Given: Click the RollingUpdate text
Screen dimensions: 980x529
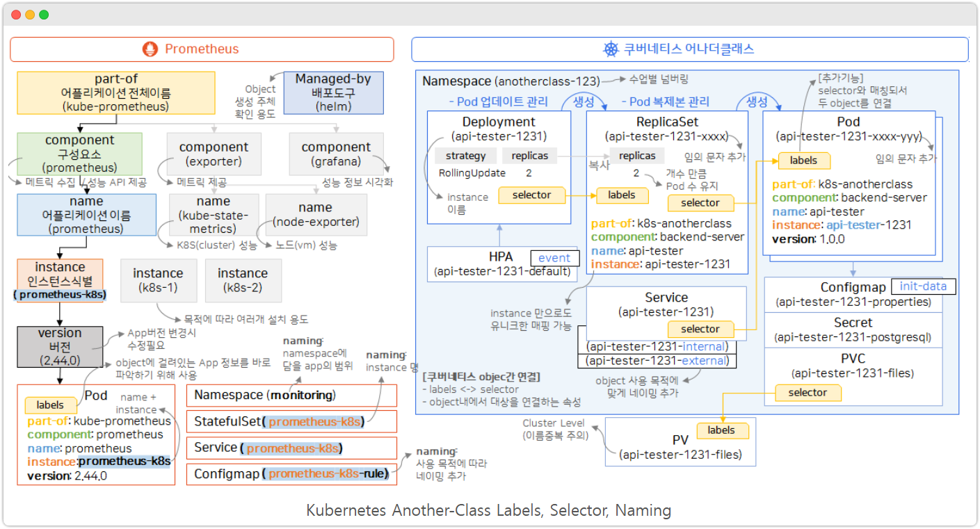Looking at the screenshot, I should coord(472,173).
